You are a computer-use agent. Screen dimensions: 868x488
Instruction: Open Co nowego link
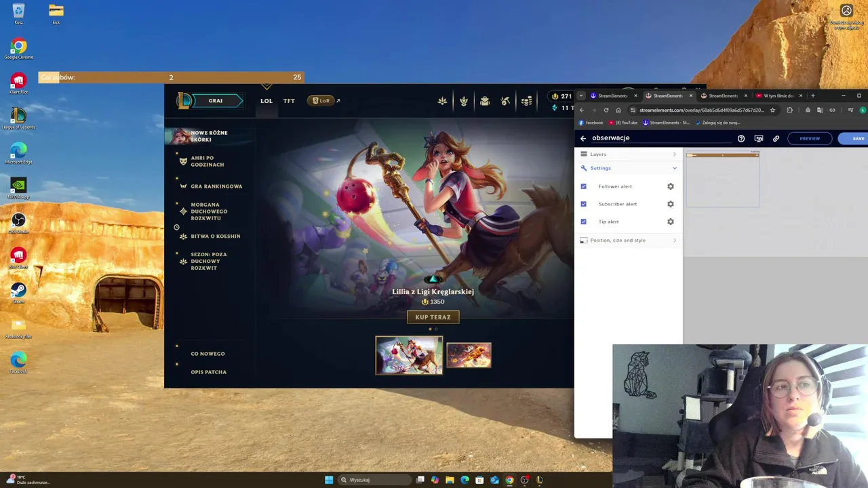coord(208,354)
